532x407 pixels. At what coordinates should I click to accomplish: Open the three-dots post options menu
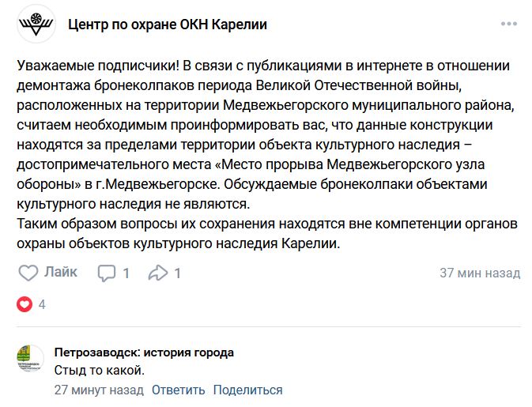pyautogui.click(x=509, y=24)
